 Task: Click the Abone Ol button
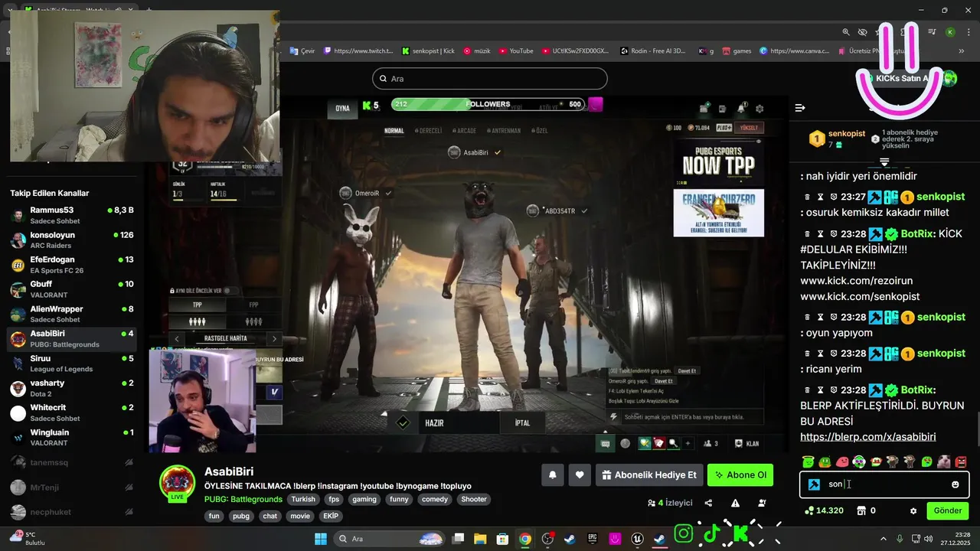click(x=740, y=475)
